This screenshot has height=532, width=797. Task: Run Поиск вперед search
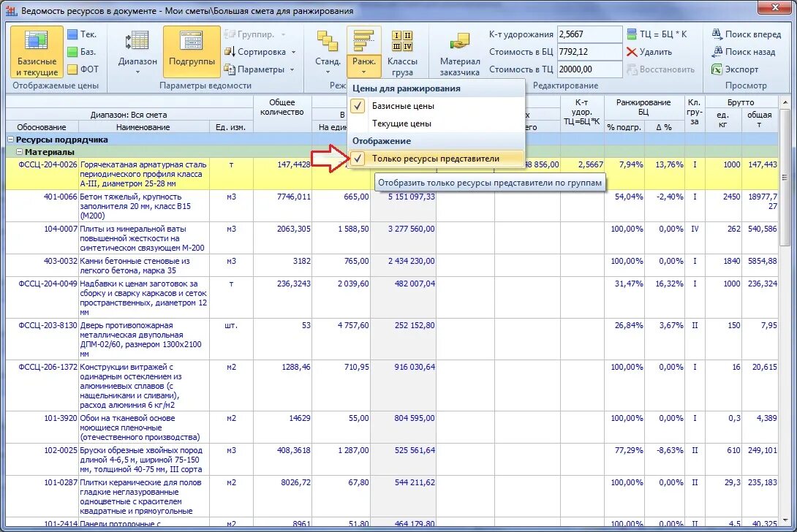pyautogui.click(x=746, y=34)
